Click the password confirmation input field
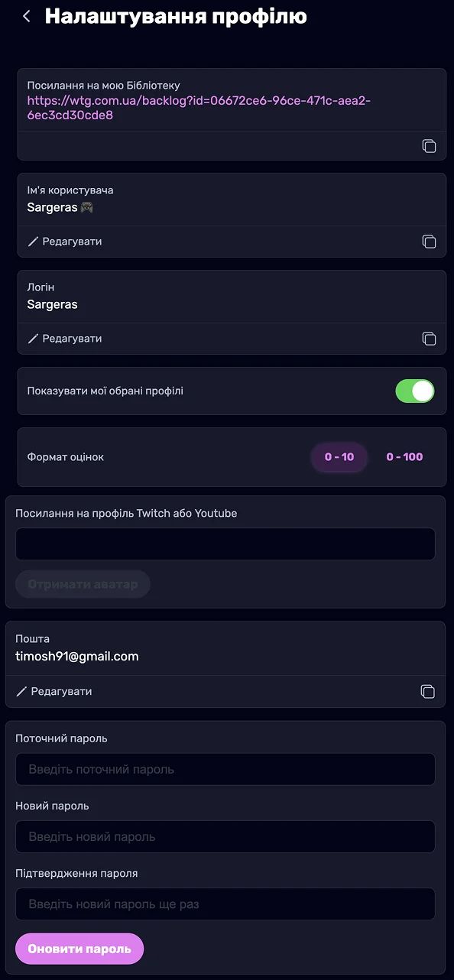The height and width of the screenshot is (980, 454). (225, 904)
